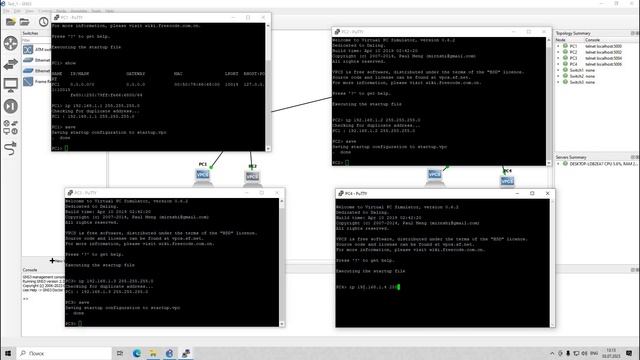Open the PuTTY app from the taskbar
The height and width of the screenshot is (360, 640).
tap(186, 353)
